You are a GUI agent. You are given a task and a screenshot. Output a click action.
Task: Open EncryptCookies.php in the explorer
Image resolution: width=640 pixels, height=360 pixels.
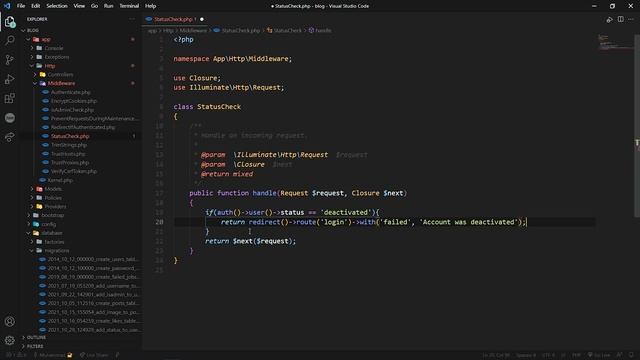tap(73, 101)
